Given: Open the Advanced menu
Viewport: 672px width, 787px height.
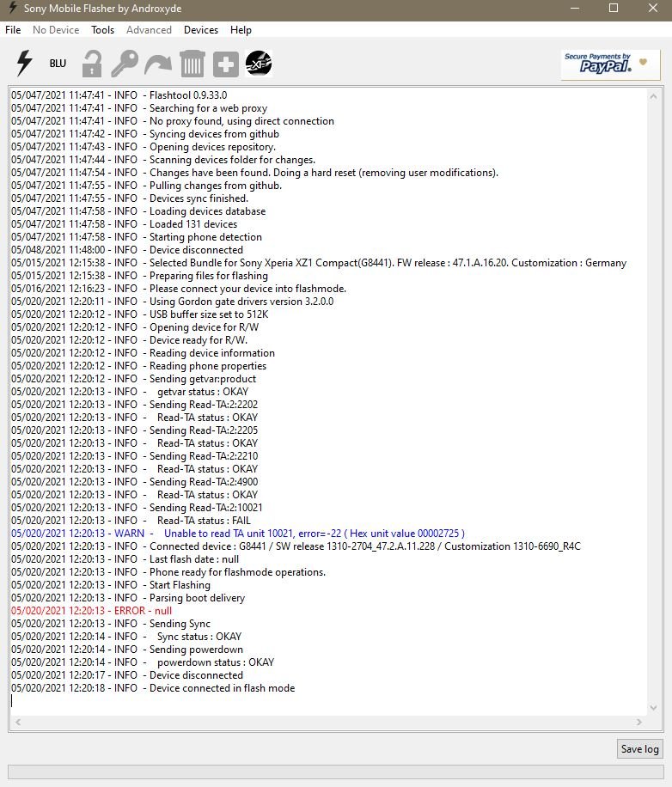Looking at the screenshot, I should tap(149, 29).
